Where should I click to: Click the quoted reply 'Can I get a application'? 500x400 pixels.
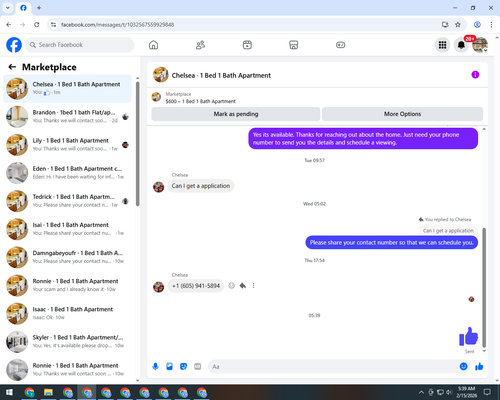(x=448, y=230)
